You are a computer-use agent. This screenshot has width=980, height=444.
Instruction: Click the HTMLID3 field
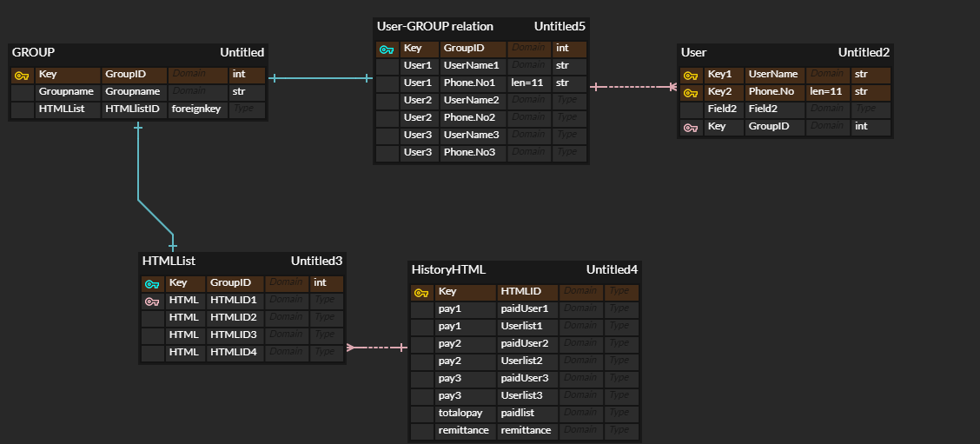tap(235, 335)
